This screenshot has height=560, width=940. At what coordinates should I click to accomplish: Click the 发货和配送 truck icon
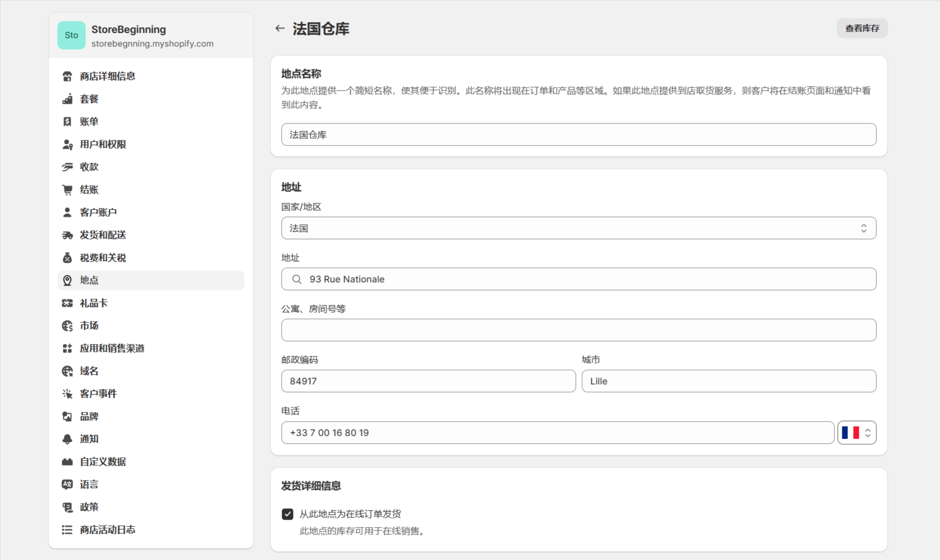67,235
